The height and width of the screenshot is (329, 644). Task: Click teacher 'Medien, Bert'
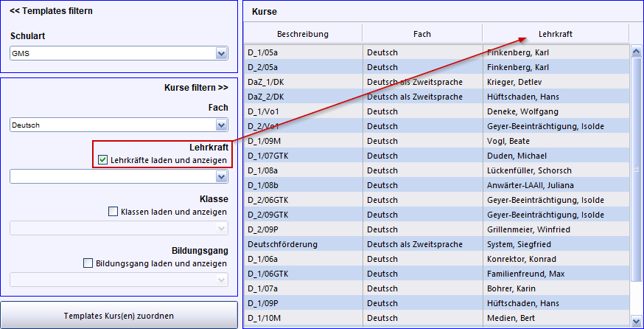point(510,319)
